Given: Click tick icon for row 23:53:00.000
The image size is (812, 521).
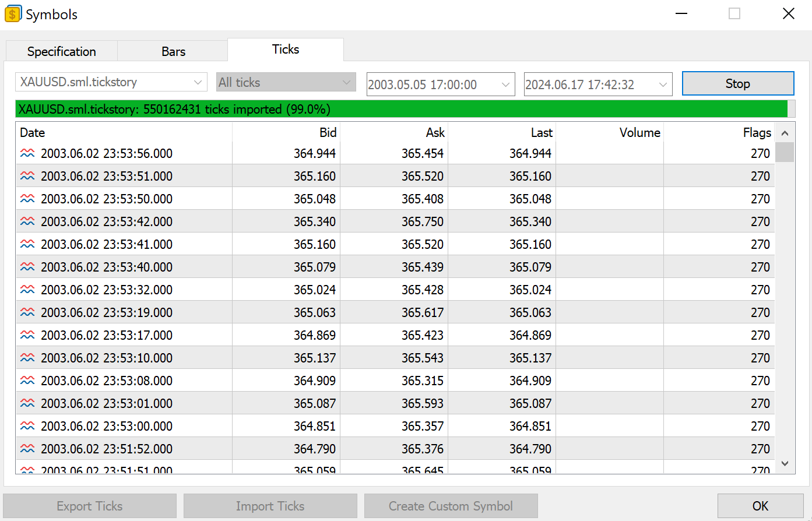Looking at the screenshot, I should click(27, 426).
